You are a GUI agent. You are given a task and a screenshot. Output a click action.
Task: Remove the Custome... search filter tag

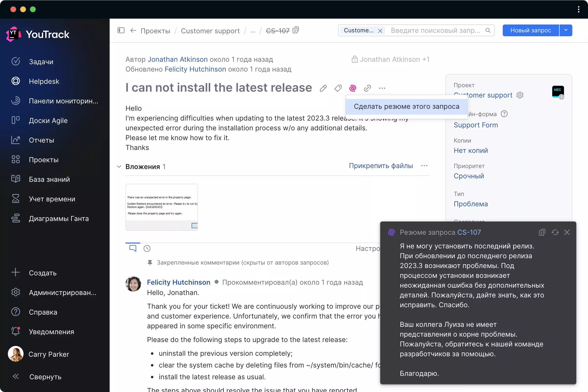click(380, 30)
